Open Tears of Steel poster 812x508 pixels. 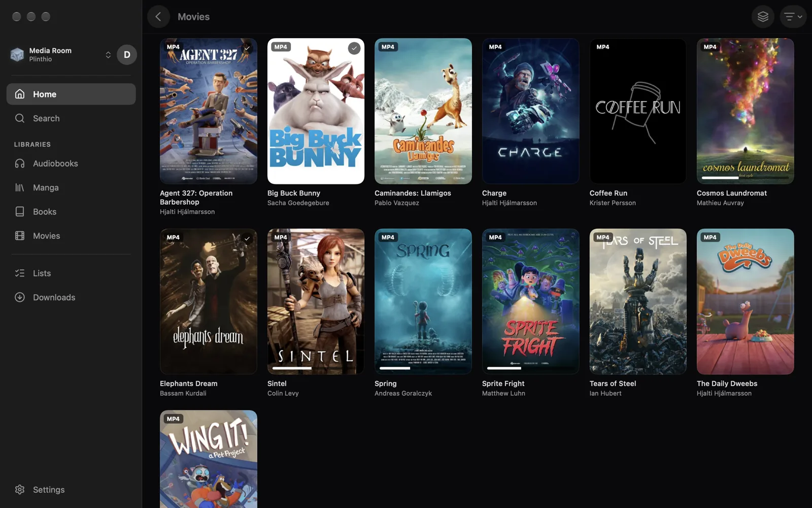click(x=638, y=302)
